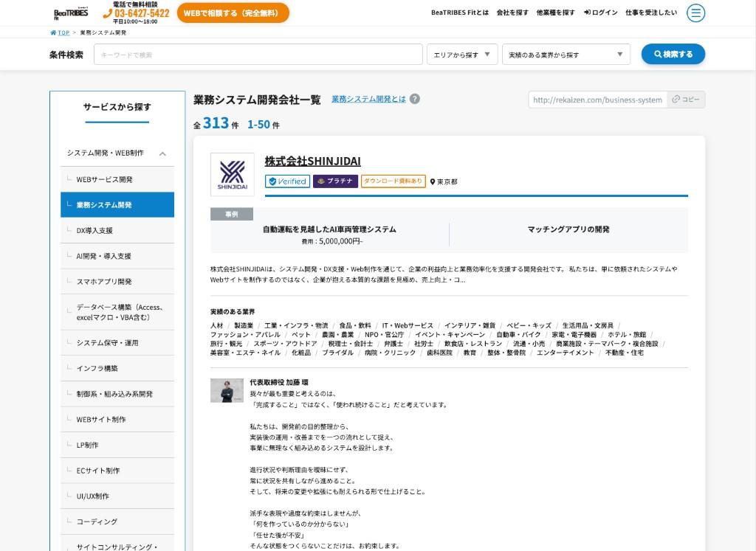Viewport: 756px width, 551px height.
Task: Click 不動産・住宅 industry tag
Action: click(625, 353)
